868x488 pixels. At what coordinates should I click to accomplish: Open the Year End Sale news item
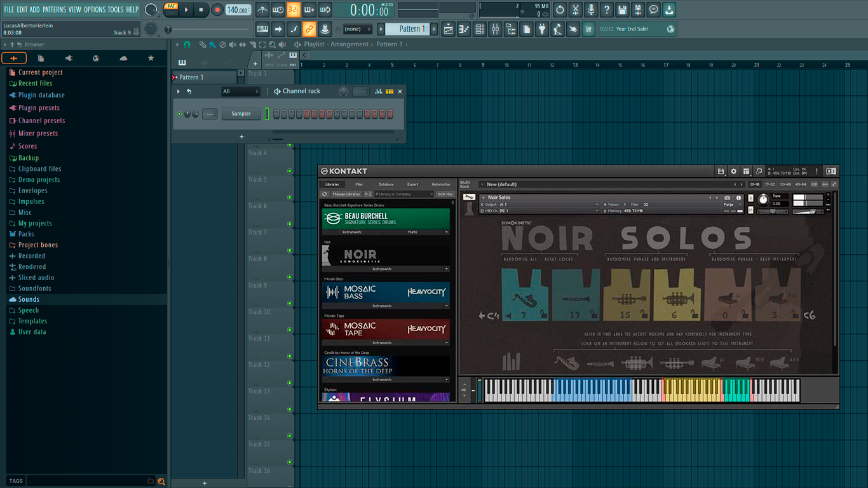637,29
